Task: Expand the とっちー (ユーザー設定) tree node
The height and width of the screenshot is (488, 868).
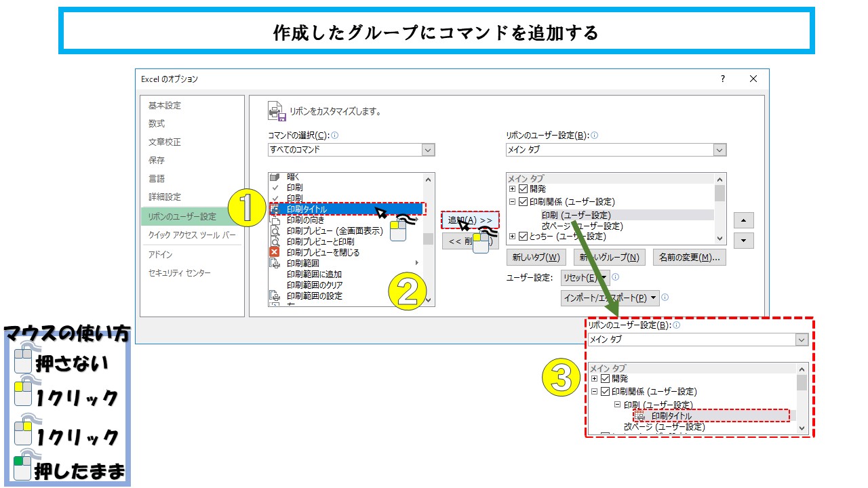Action: [513, 237]
